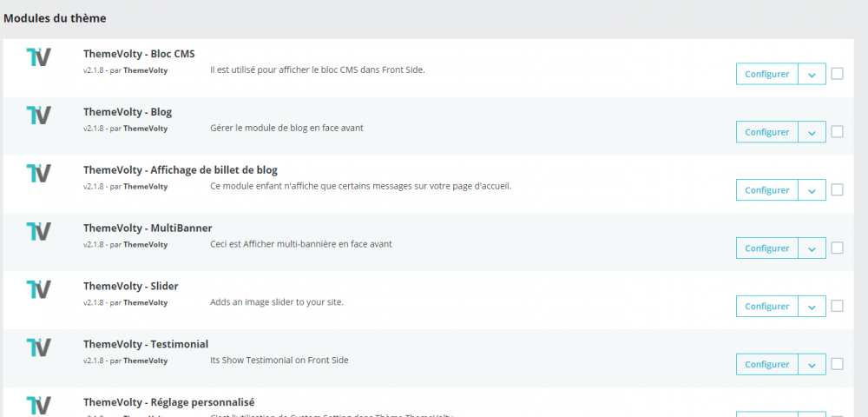
Task: Click the version text under Bloc CMS title
Action: pos(126,70)
